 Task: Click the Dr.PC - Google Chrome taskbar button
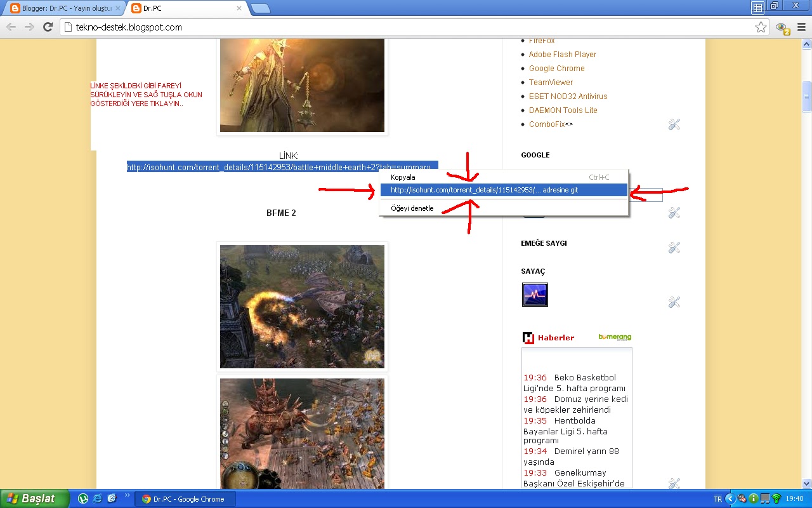[x=185, y=499]
